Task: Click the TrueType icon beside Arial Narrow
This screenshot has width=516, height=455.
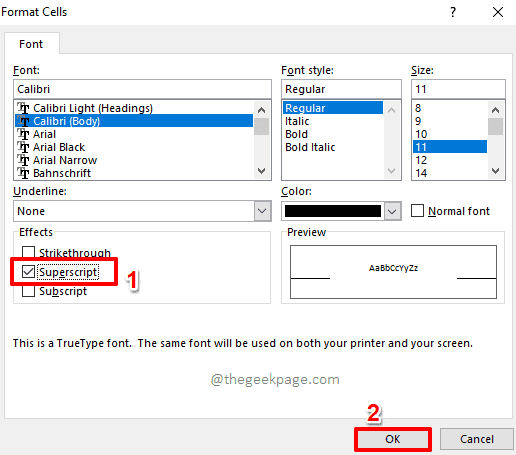Action: coord(23,160)
